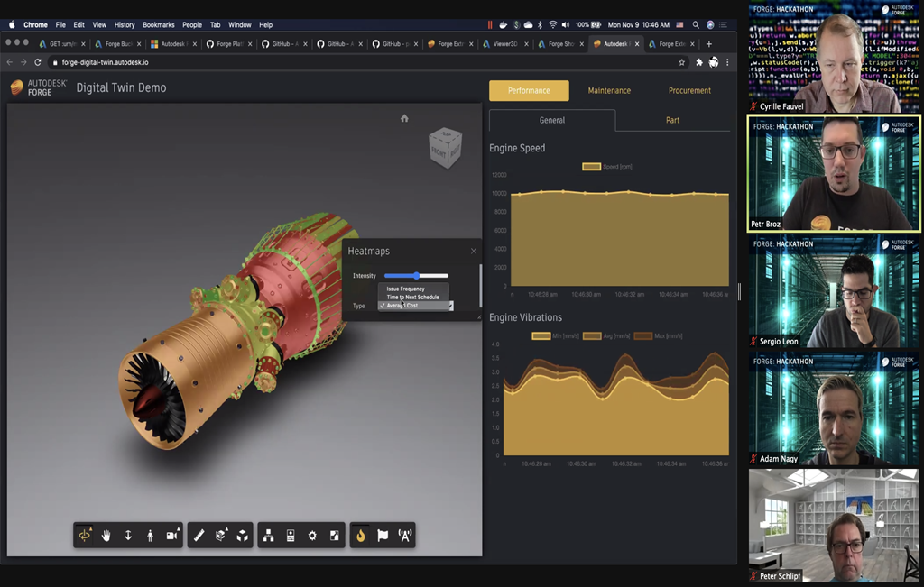Activate the Pan hand tool
This screenshot has width=924, height=587.
point(106,536)
